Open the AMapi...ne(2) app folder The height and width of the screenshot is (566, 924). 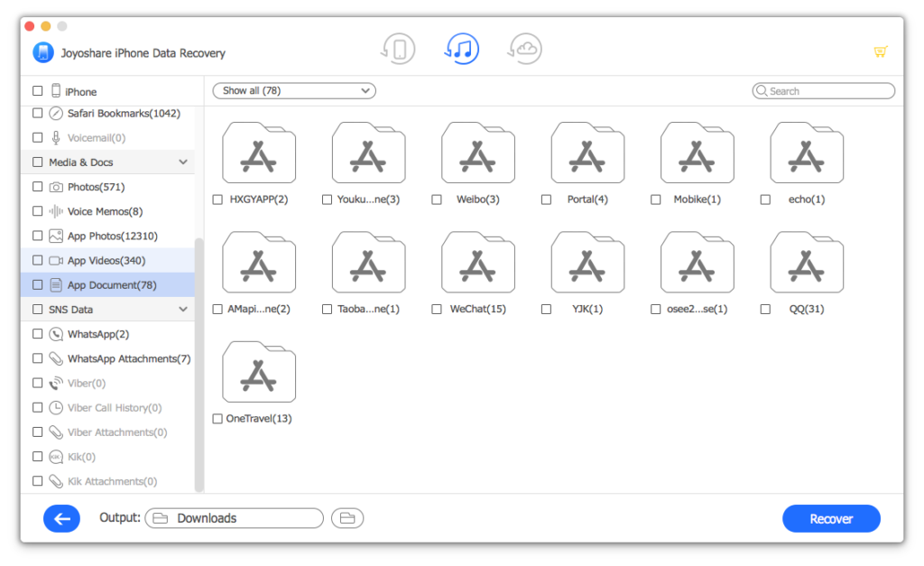point(259,263)
